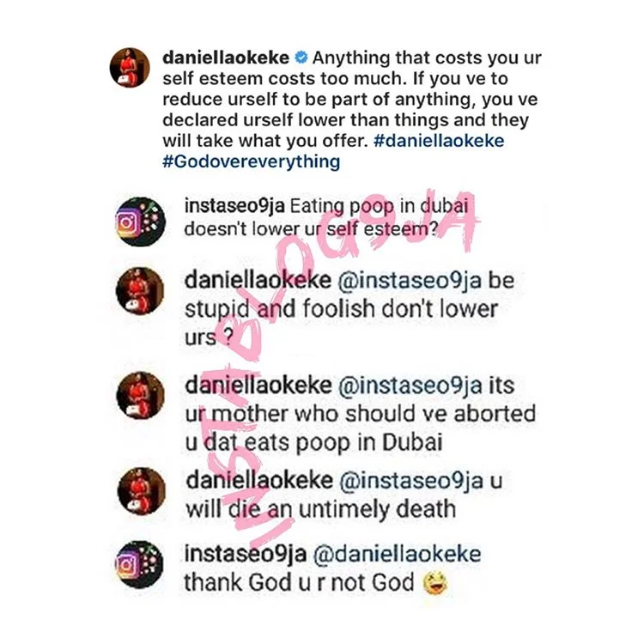This screenshot has width=644, height=644.
Task: Click the daniellaokeke name on the 'untimely death' reply
Action: (x=259, y=481)
